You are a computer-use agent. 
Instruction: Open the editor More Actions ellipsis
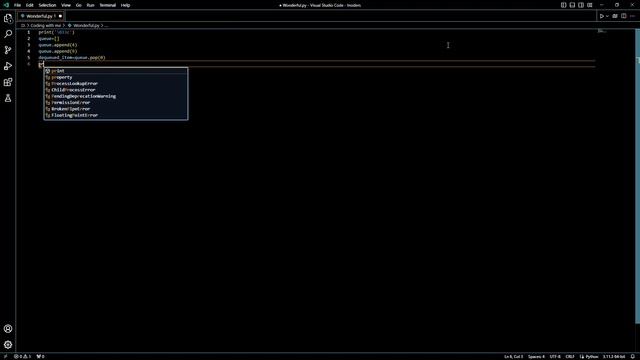coord(633,16)
